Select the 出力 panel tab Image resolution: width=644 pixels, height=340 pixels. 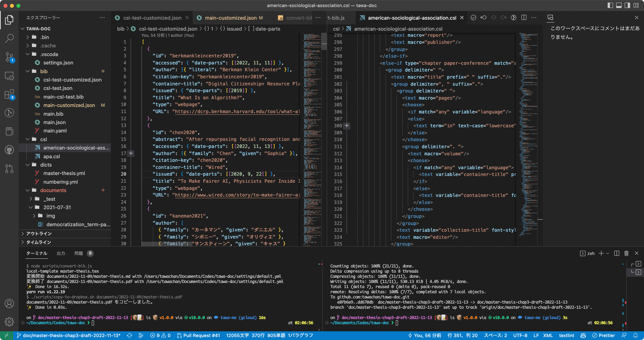point(61,253)
